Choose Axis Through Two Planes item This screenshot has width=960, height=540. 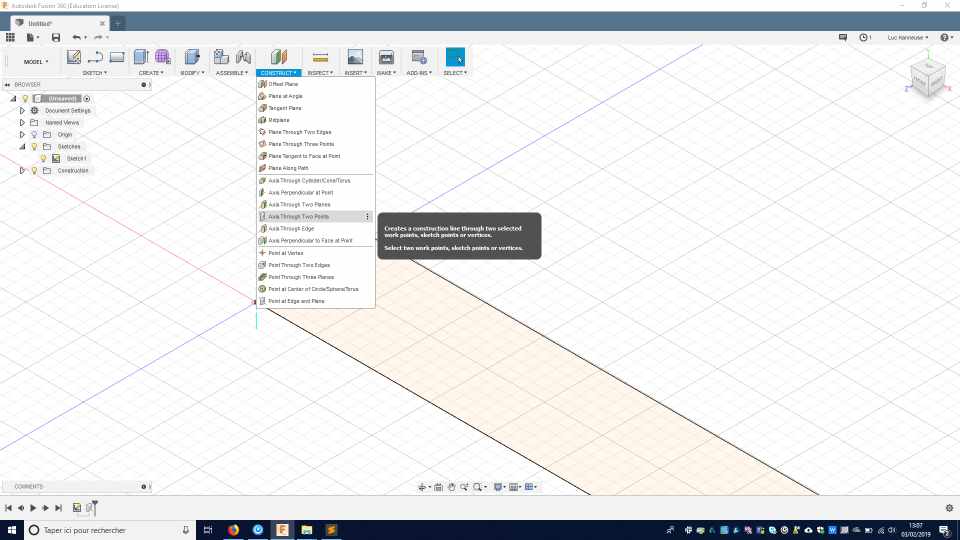pos(315,204)
